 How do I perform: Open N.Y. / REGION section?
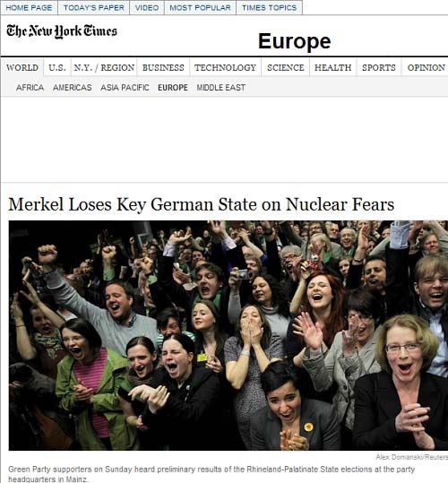pyautogui.click(x=104, y=67)
